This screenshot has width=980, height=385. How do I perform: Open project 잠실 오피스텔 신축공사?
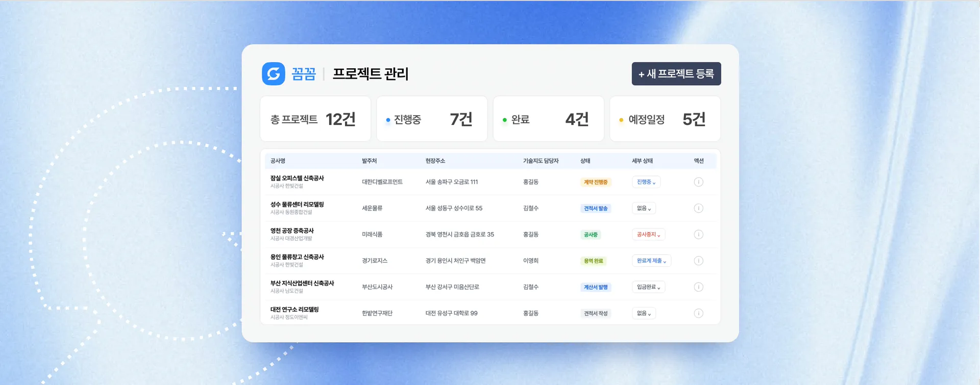(297, 178)
